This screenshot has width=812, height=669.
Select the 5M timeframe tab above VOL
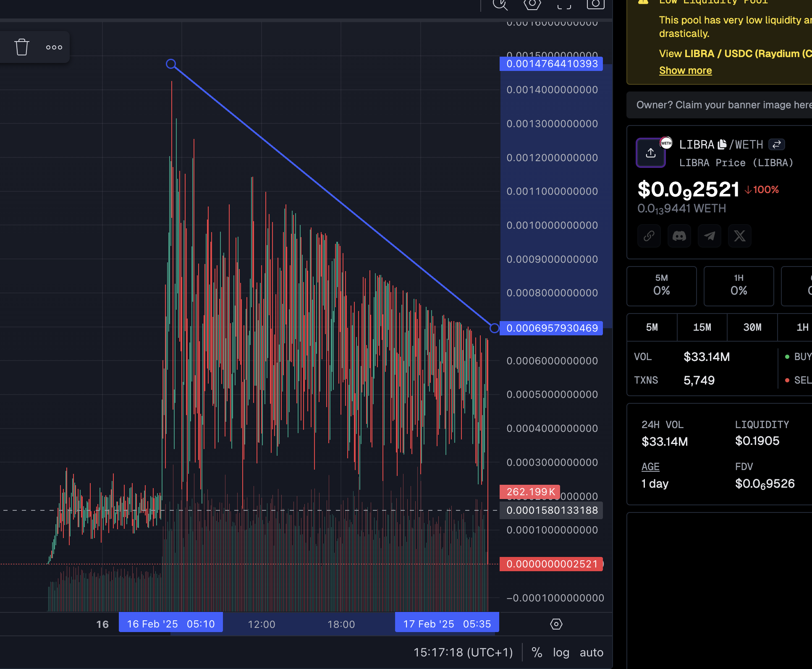click(652, 327)
